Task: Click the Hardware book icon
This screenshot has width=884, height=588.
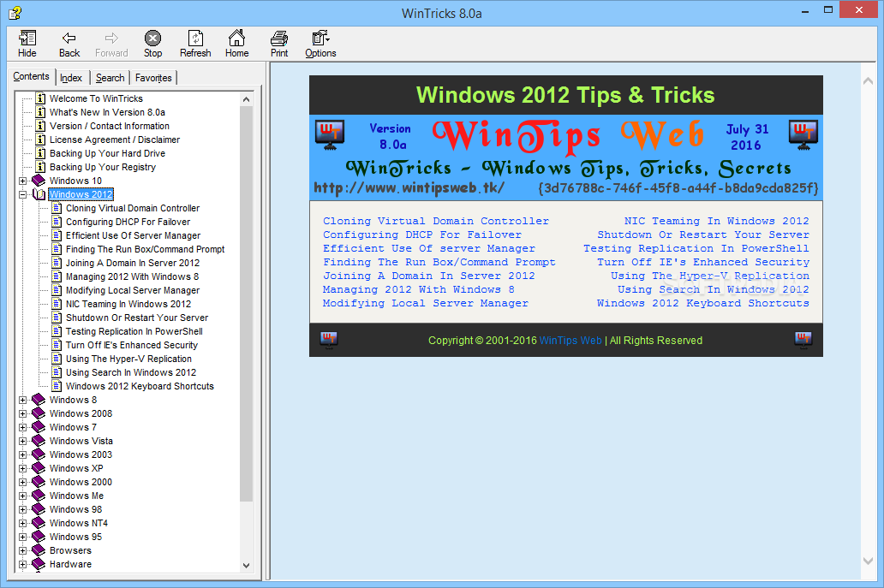Action: (x=39, y=564)
